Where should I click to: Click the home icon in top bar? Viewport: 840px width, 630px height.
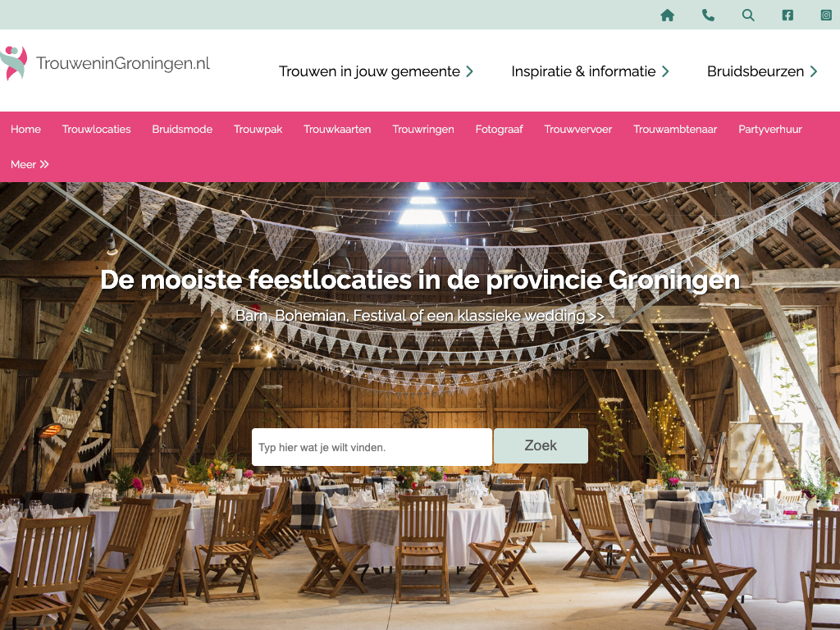667,15
